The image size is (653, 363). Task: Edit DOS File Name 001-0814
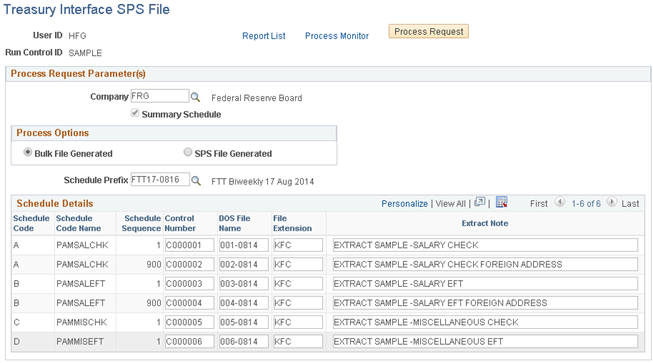pyautogui.click(x=244, y=245)
